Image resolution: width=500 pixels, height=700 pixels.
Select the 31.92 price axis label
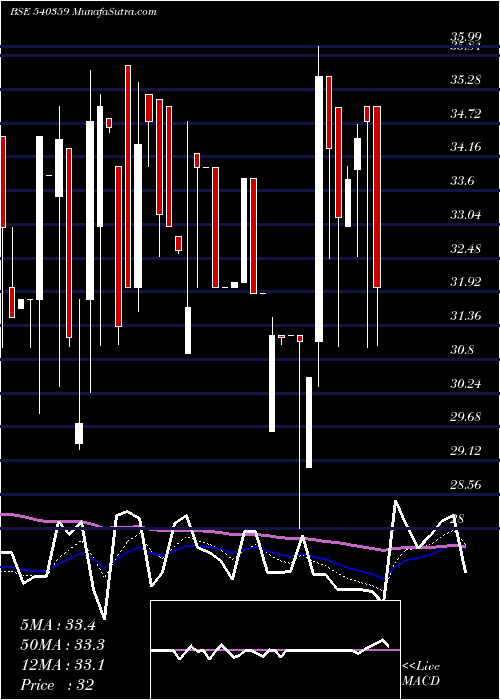pos(466,282)
